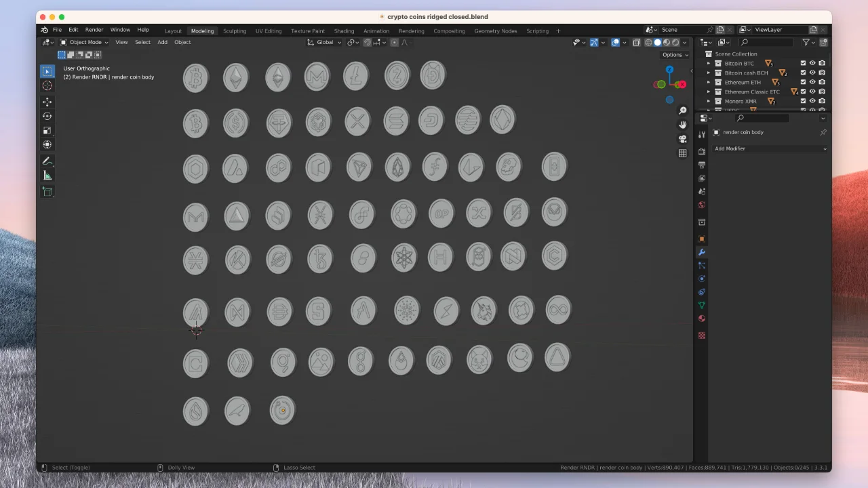
Task: Select the Move tool in the toolbar
Action: tap(47, 102)
